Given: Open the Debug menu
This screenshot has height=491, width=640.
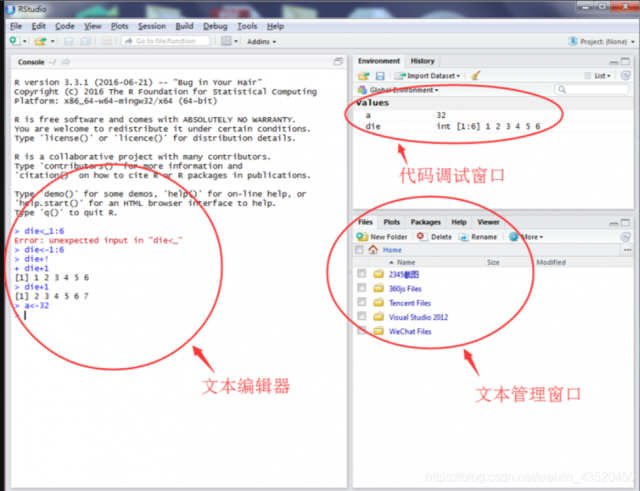Looking at the screenshot, I should coord(215,26).
